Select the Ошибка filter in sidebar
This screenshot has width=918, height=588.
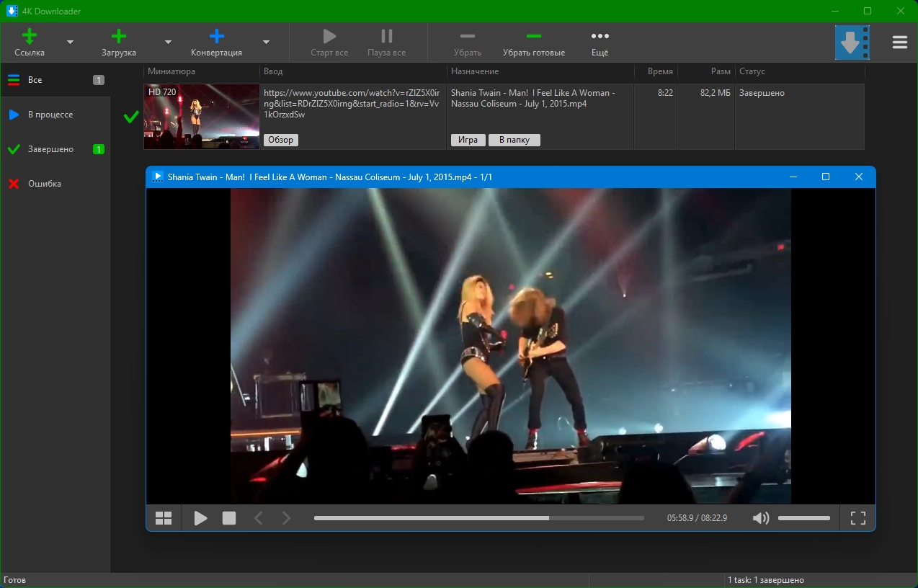(45, 184)
